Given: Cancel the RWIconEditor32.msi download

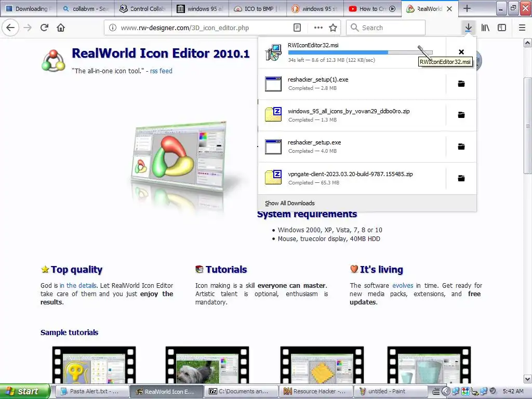Looking at the screenshot, I should (x=461, y=52).
